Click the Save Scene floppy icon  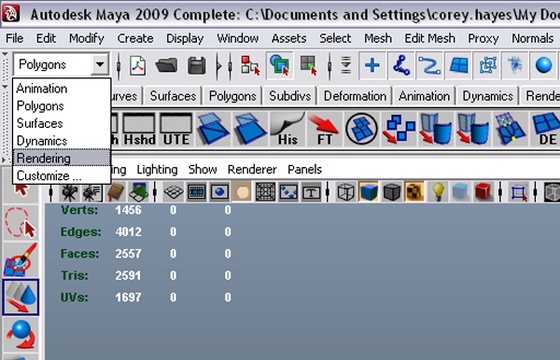click(x=196, y=66)
